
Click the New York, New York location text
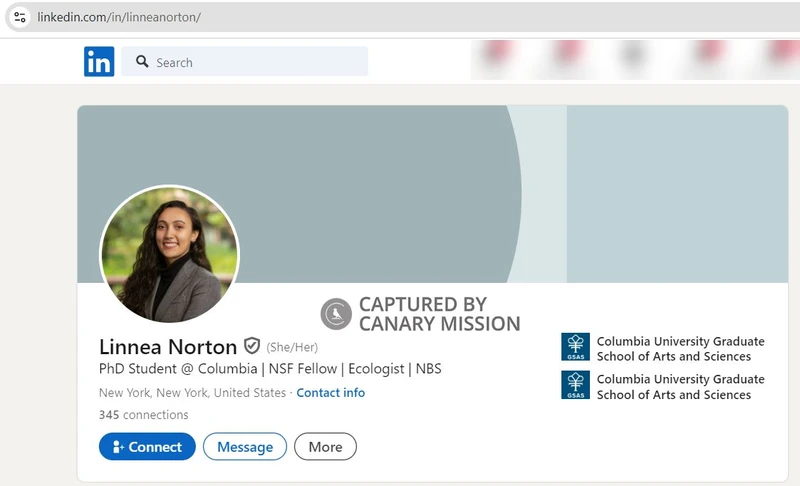pyautogui.click(x=192, y=393)
